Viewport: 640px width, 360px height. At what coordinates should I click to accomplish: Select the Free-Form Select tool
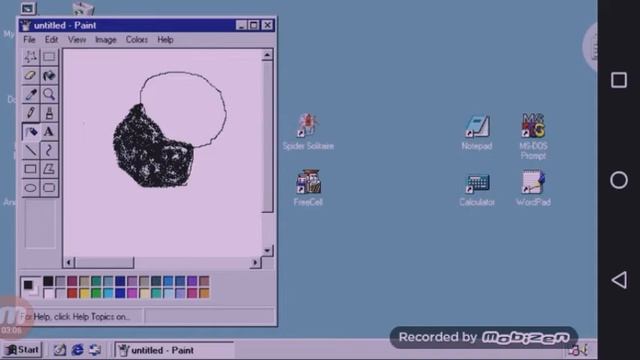pyautogui.click(x=30, y=57)
